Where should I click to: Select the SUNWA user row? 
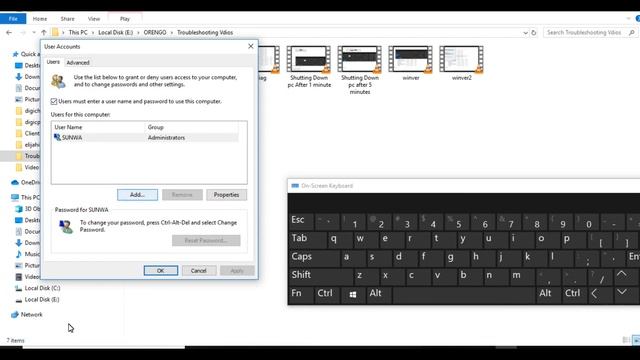click(145, 138)
